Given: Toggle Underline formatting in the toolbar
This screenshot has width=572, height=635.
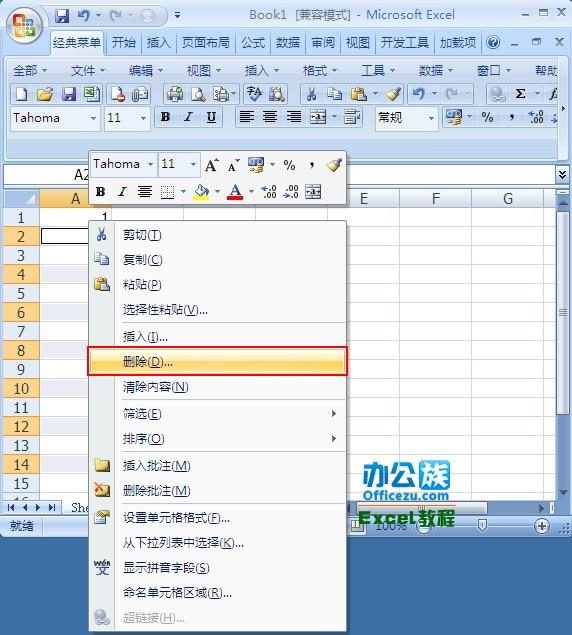Looking at the screenshot, I should click(211, 118).
